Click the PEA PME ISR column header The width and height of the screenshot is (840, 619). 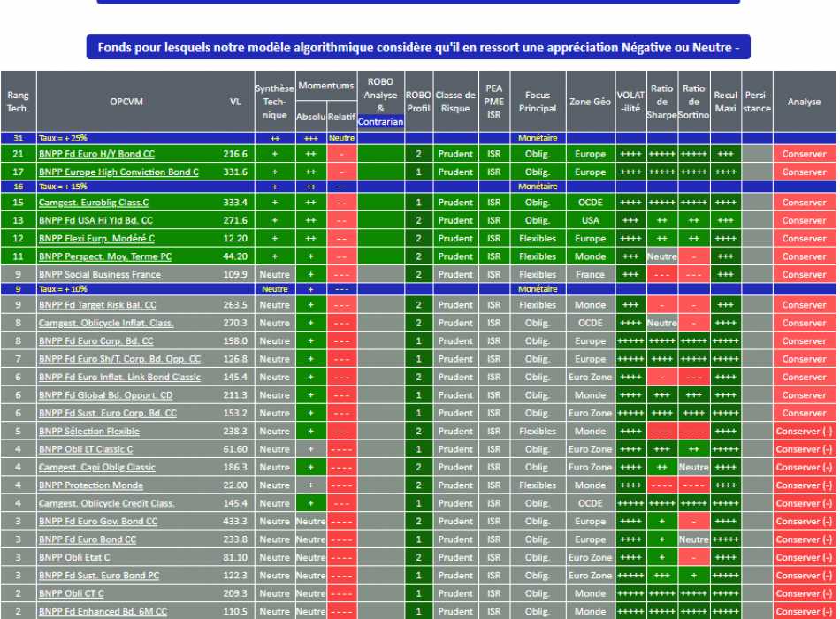pos(494,102)
